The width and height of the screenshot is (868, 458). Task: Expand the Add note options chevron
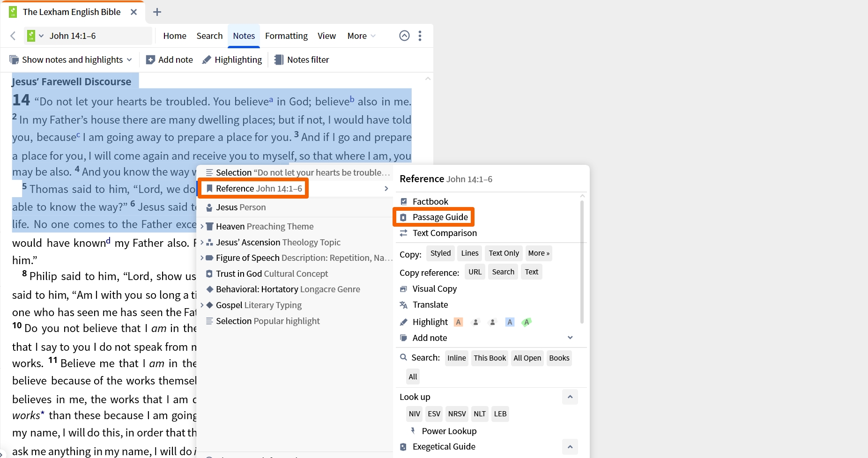(x=570, y=338)
